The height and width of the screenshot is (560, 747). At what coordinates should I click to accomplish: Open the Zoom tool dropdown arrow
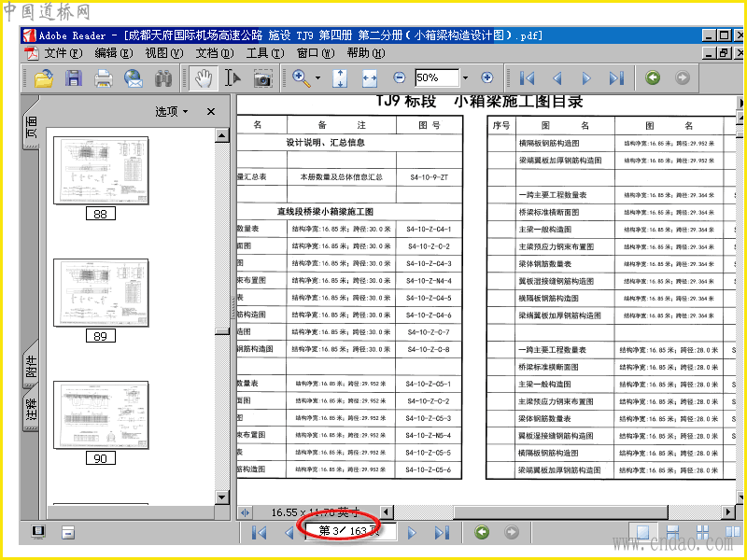coord(317,78)
